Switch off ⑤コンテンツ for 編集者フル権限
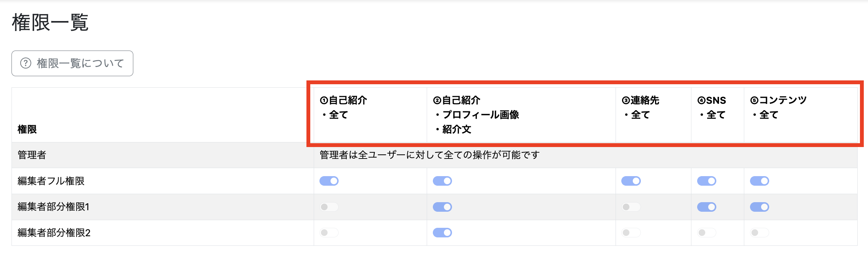Image resolution: width=868 pixels, height=255 pixels. 760,181
